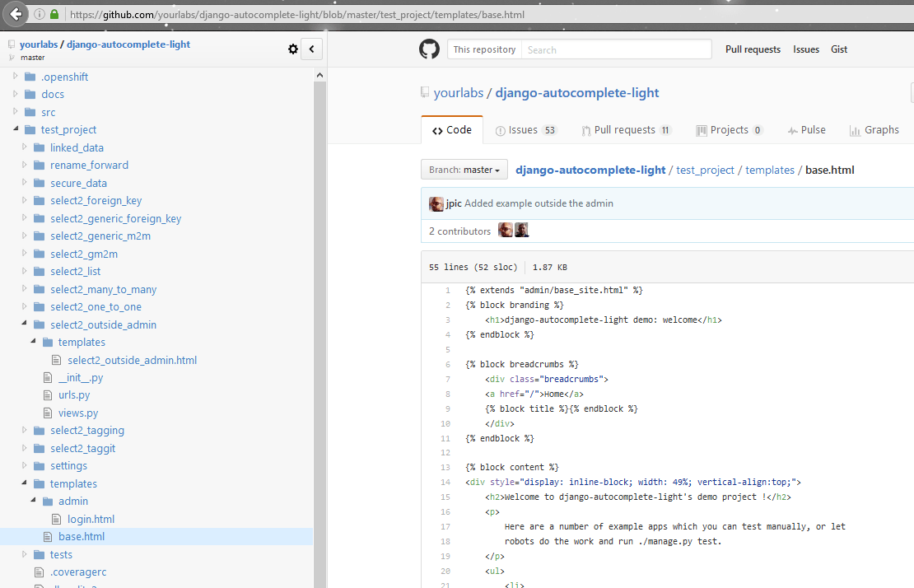The image size is (914, 588).
Task: Open Graphs via its bar-chart icon
Action: pyautogui.click(x=857, y=129)
